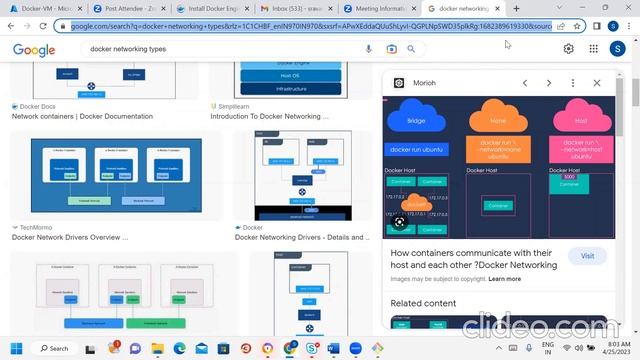Click the Visit button in preview panel

(587, 256)
